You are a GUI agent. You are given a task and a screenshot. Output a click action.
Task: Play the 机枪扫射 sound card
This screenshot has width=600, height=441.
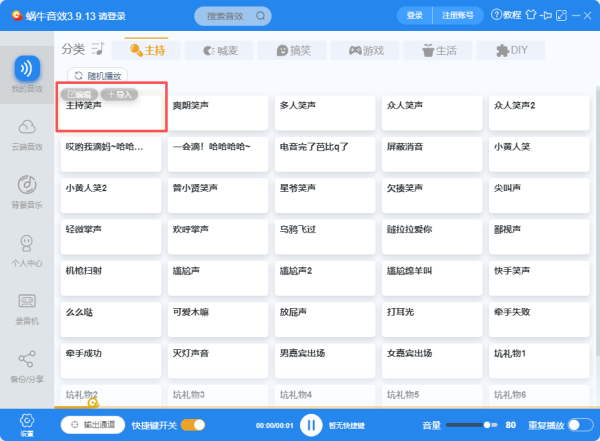tap(111, 278)
